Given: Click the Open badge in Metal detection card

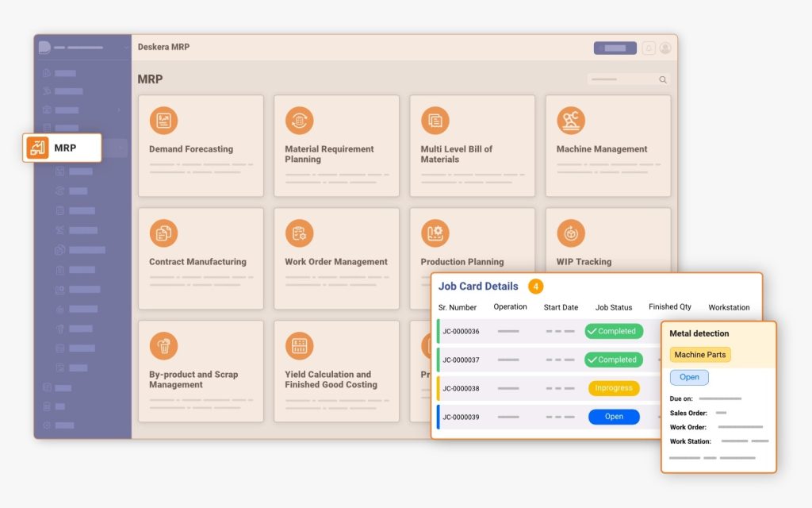Looking at the screenshot, I should coord(689,378).
